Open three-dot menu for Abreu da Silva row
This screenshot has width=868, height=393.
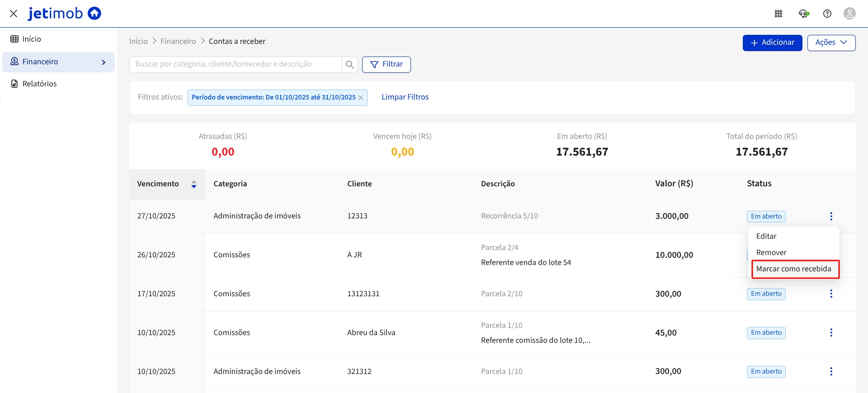[831, 333]
